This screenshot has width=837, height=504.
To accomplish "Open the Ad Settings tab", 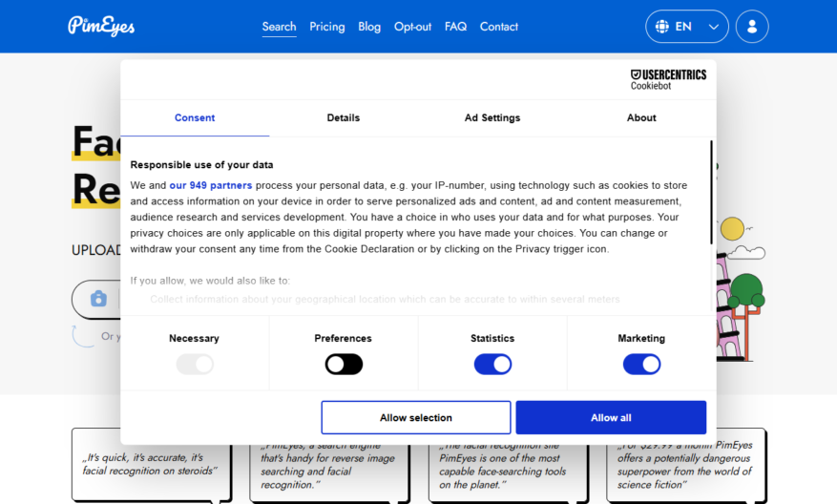I will [492, 118].
